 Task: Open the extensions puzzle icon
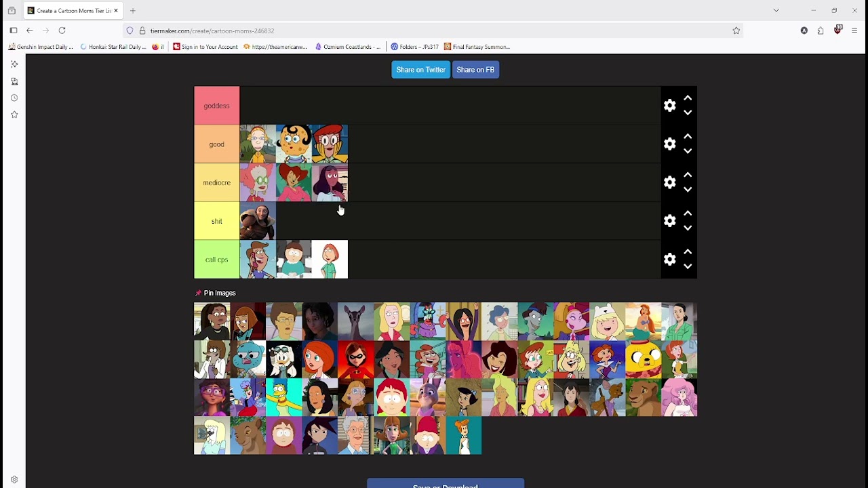[821, 30]
